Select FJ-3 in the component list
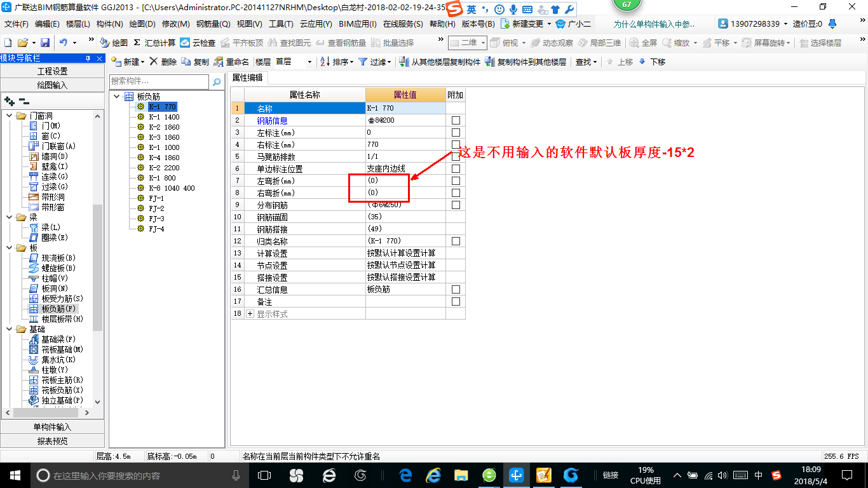This screenshot has width=868, height=488. [156, 219]
